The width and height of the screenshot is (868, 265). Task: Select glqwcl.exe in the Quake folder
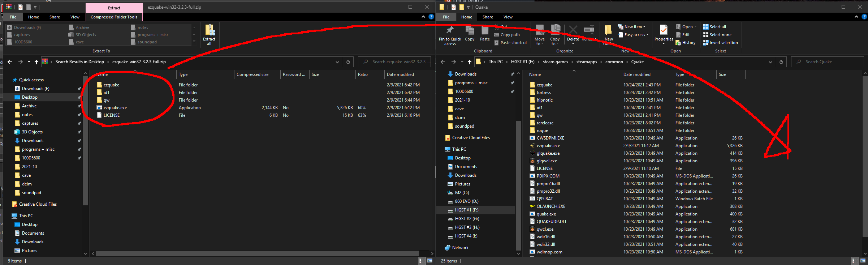(x=547, y=161)
